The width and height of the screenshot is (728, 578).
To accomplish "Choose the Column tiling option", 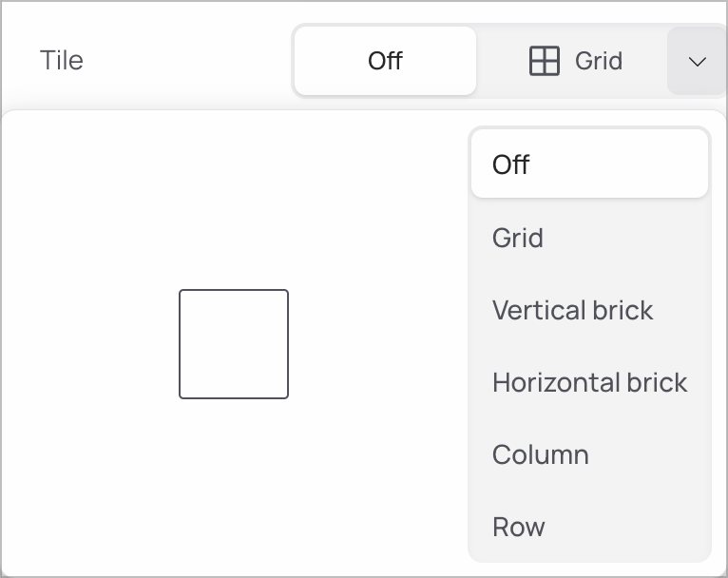I will [540, 454].
